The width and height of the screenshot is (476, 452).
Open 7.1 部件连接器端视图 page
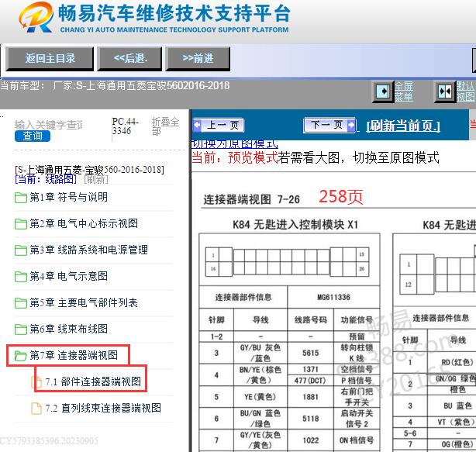pos(93,381)
